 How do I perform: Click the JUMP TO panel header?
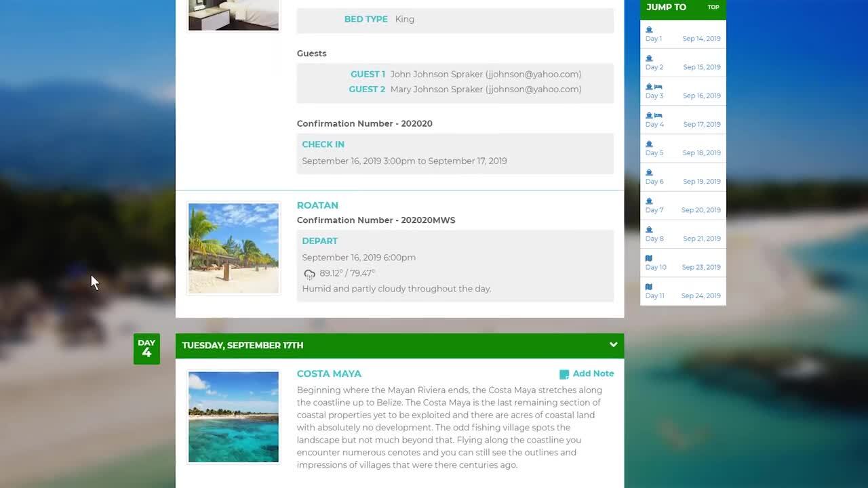(683, 9)
